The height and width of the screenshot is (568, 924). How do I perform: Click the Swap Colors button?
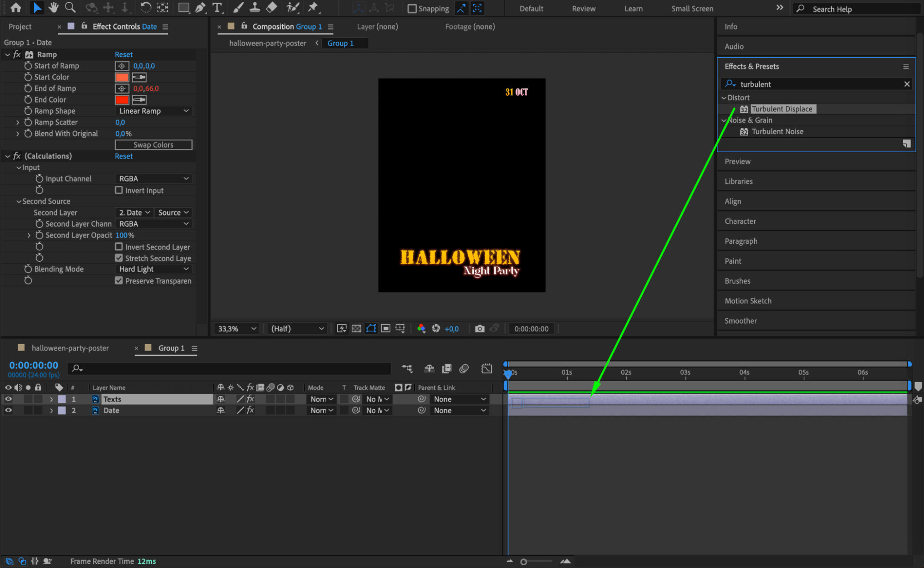[x=153, y=145]
